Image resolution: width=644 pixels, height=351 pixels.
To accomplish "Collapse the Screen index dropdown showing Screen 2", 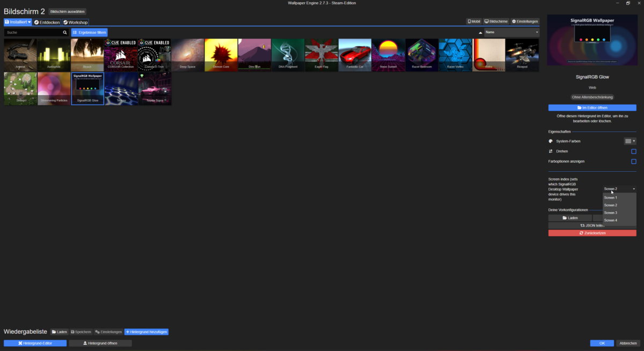I will point(619,189).
